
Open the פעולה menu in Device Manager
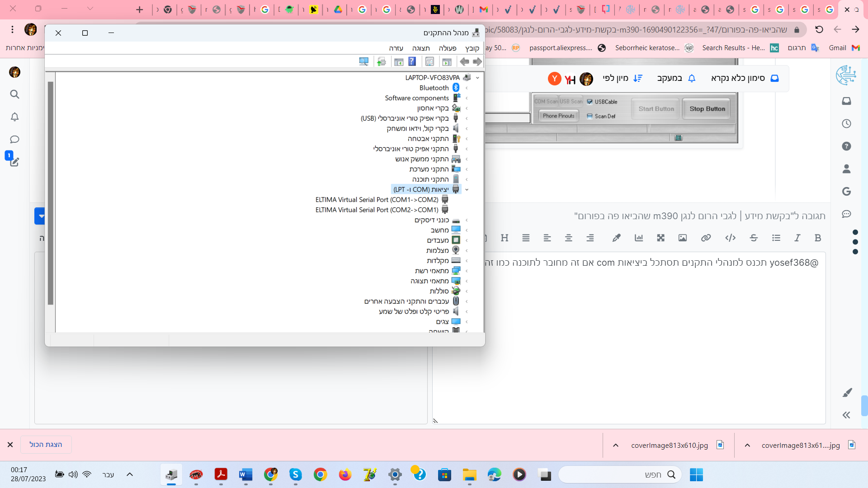tap(448, 48)
